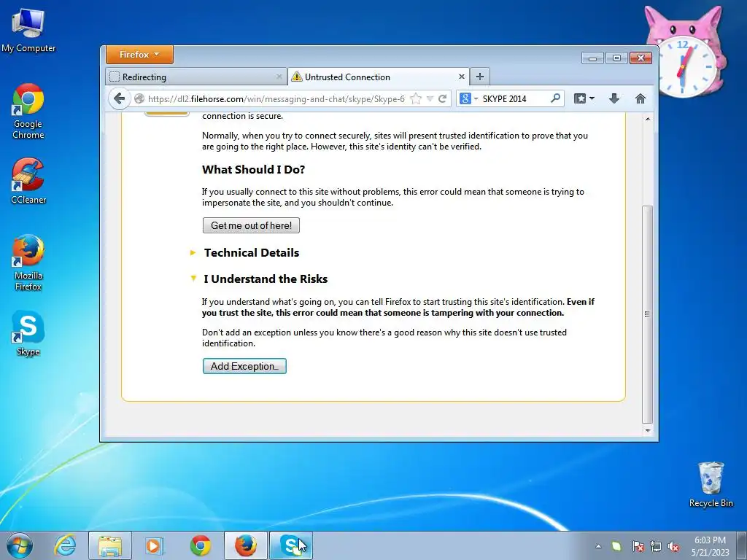Select the Skype desktop shortcut
This screenshot has height=560, width=747.
pos(28,333)
